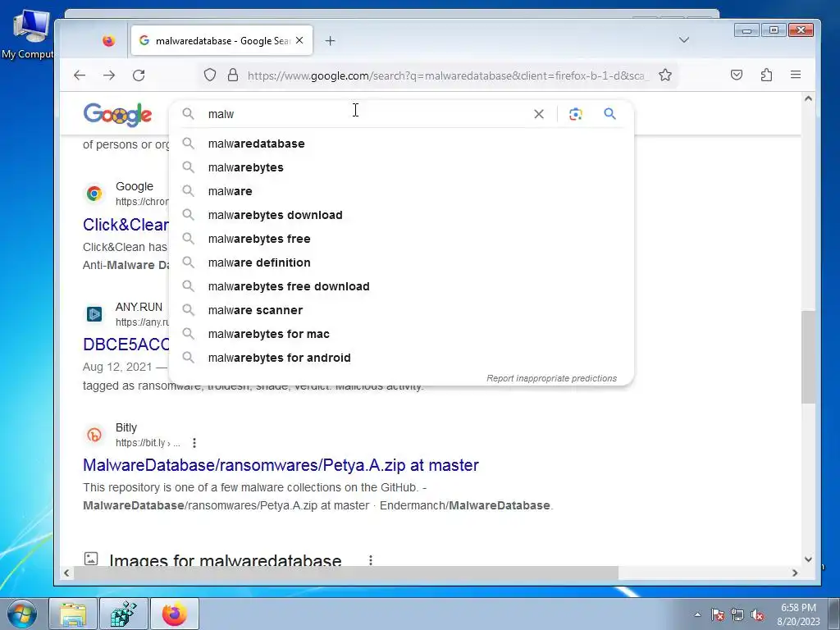This screenshot has width=840, height=630.
Task: Open the Petya.A.zip at master result
Action: (281, 465)
